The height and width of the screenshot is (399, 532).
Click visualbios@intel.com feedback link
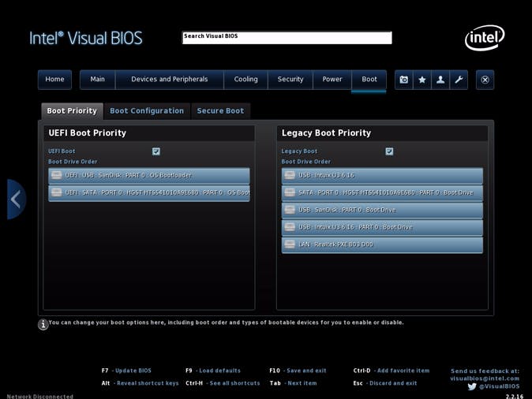pos(485,378)
